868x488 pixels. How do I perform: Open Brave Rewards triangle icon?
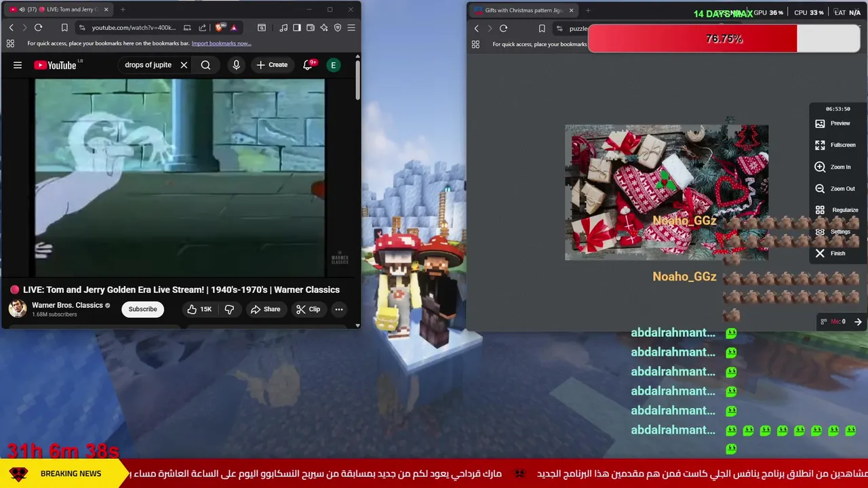coord(233,28)
